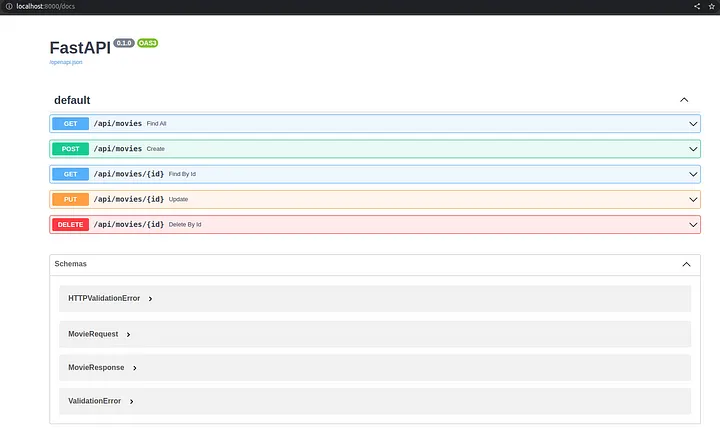Expand MovieResponse with its small arrow

point(135,368)
